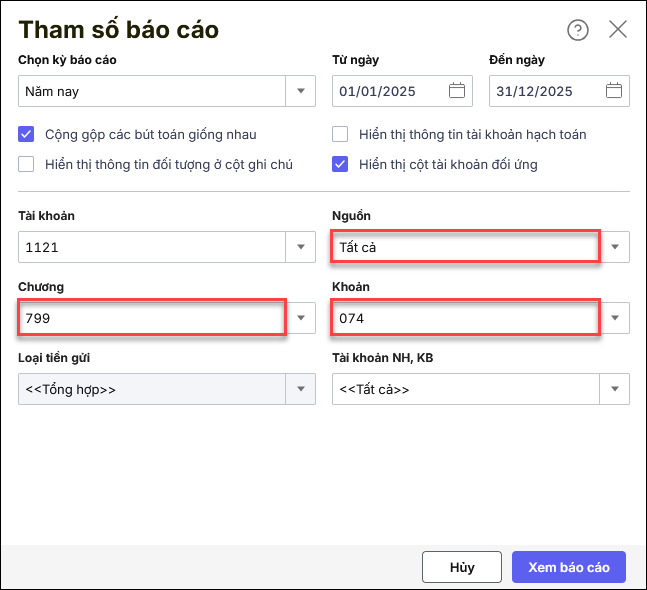Expand the Chương dropdown arrow
This screenshot has width=647, height=590.
coord(301,318)
